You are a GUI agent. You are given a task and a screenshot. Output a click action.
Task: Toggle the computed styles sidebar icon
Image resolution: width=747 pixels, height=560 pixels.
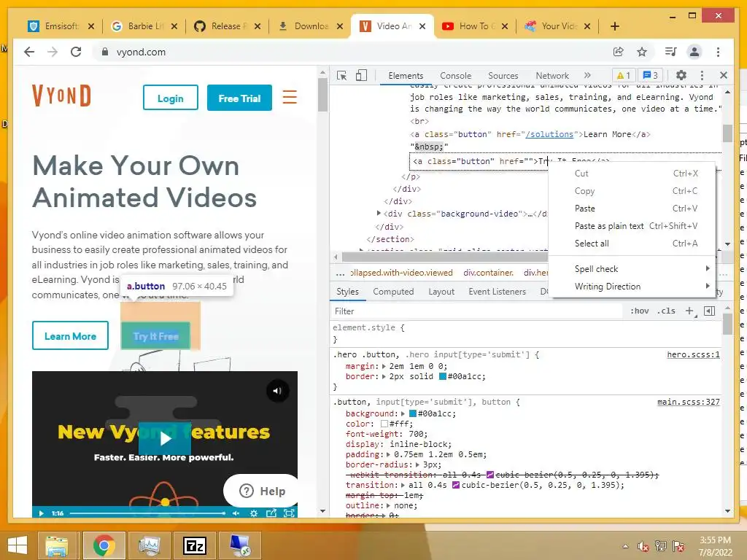[709, 311]
